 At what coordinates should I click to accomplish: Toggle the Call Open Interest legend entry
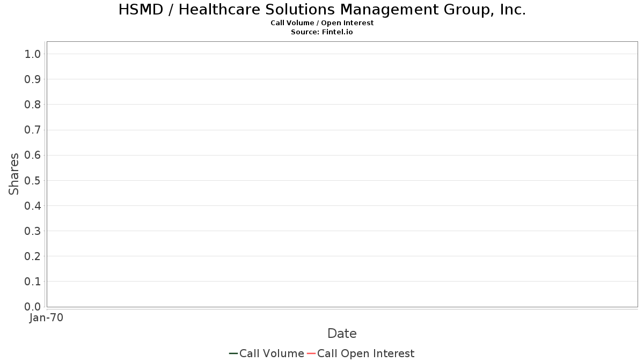(x=365, y=353)
